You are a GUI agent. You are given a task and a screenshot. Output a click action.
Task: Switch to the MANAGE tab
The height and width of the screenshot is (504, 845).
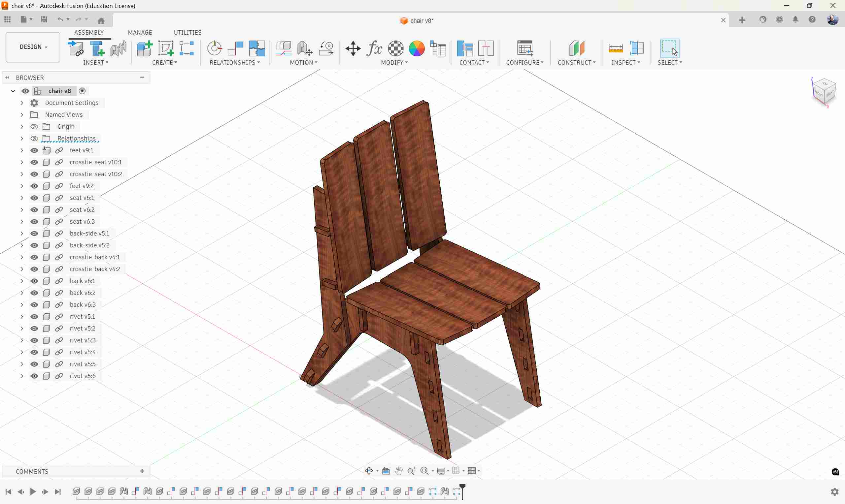(x=140, y=32)
